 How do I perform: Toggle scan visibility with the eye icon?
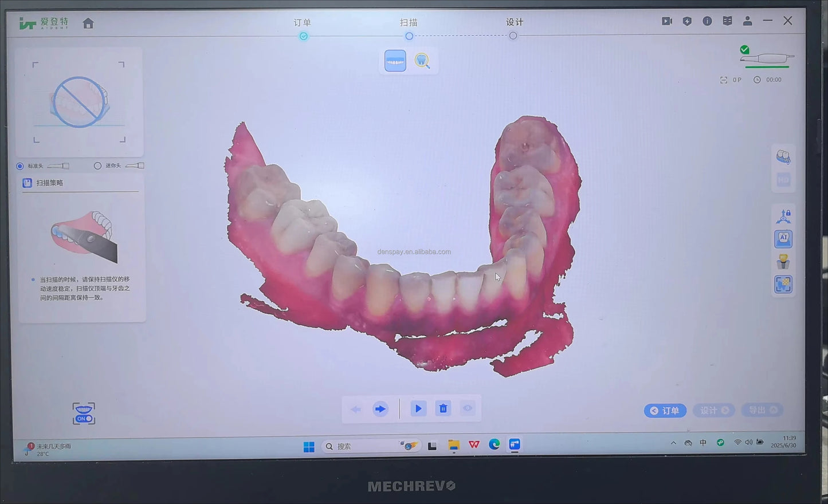tap(468, 408)
